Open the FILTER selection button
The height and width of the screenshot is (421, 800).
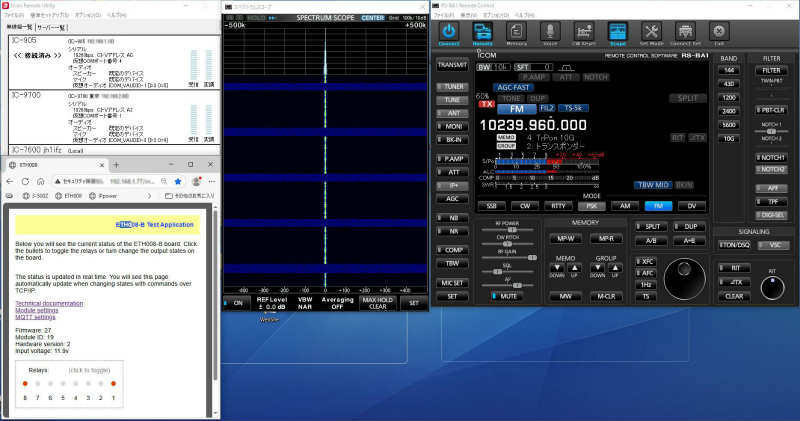pos(771,71)
